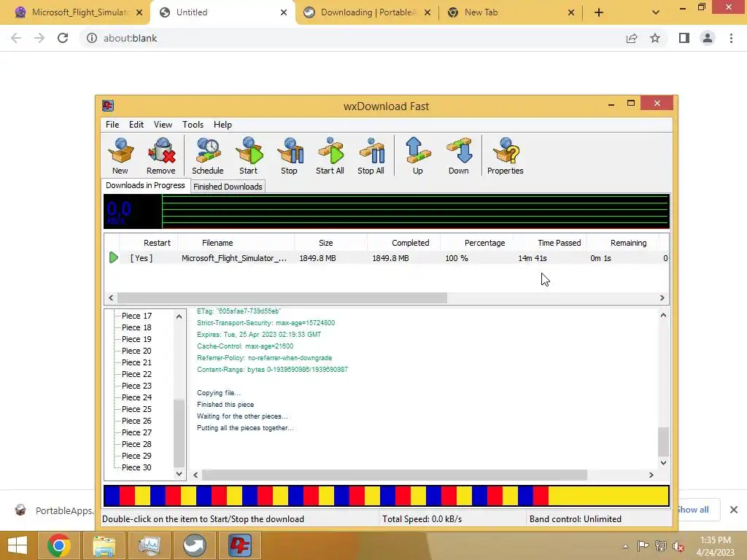Open the Help menu
Screen dimensions: 747x560
coord(222,124)
